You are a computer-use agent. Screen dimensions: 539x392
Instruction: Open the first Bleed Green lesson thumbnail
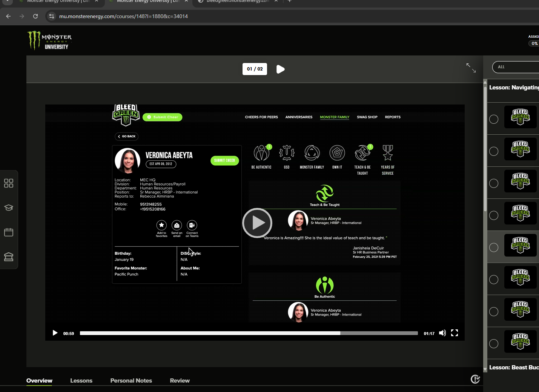[x=521, y=117]
